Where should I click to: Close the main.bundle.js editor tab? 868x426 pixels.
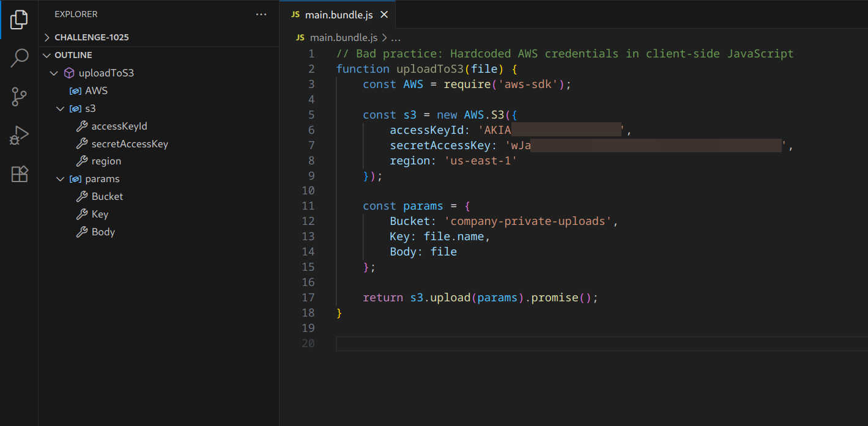[x=384, y=15]
